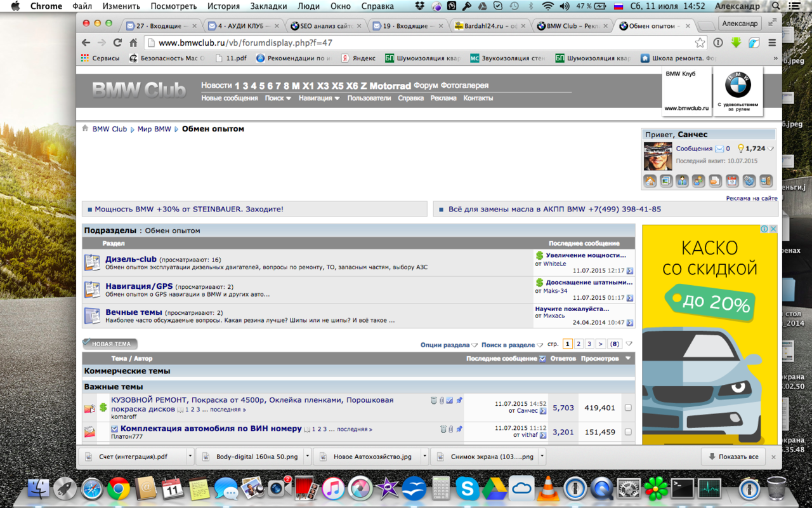Viewport: 812px width, 508px height.
Task: Go to last post in Вечные темы row
Action: 630,323
